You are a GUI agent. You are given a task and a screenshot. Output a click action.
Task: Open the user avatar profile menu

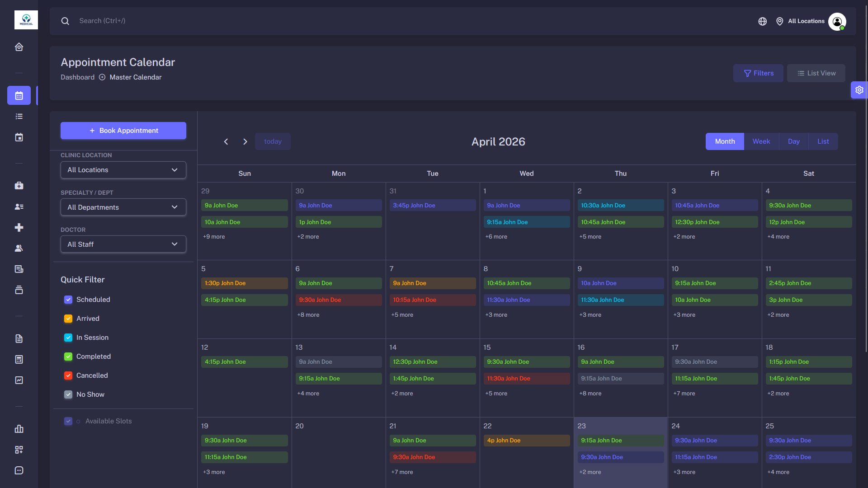click(x=837, y=21)
